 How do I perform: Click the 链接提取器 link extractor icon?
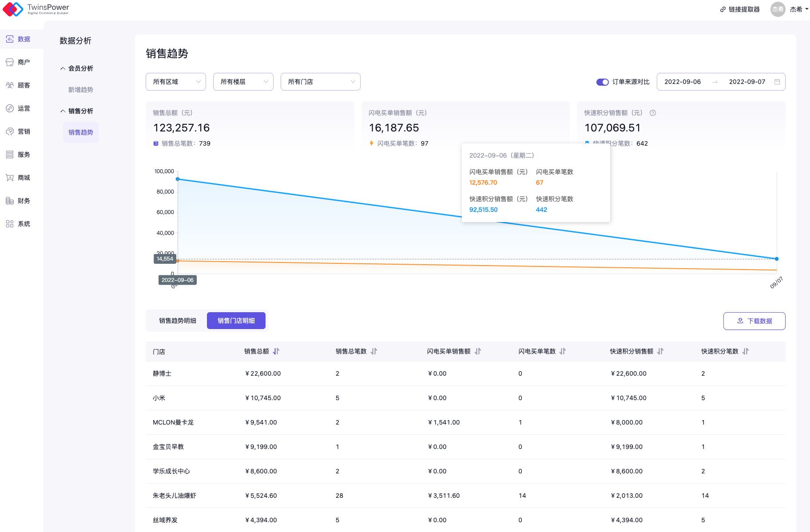(x=723, y=9)
